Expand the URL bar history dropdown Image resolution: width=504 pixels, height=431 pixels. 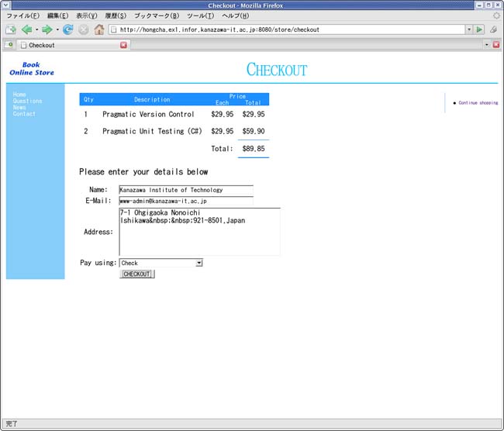coord(468,29)
